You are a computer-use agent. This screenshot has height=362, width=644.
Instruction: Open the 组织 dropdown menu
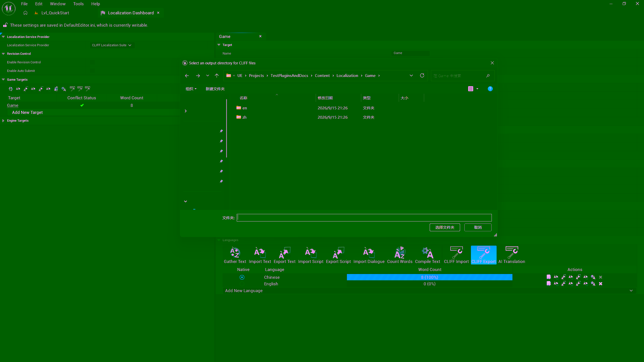(191, 89)
